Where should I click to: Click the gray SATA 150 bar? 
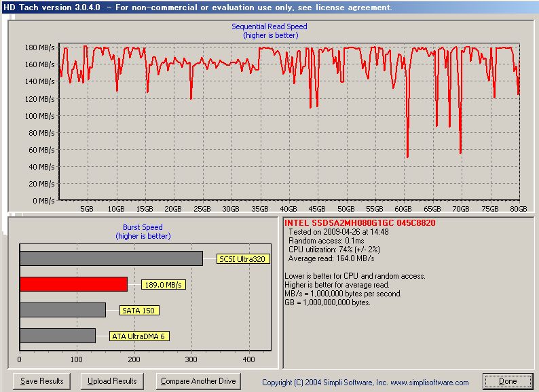(62, 310)
